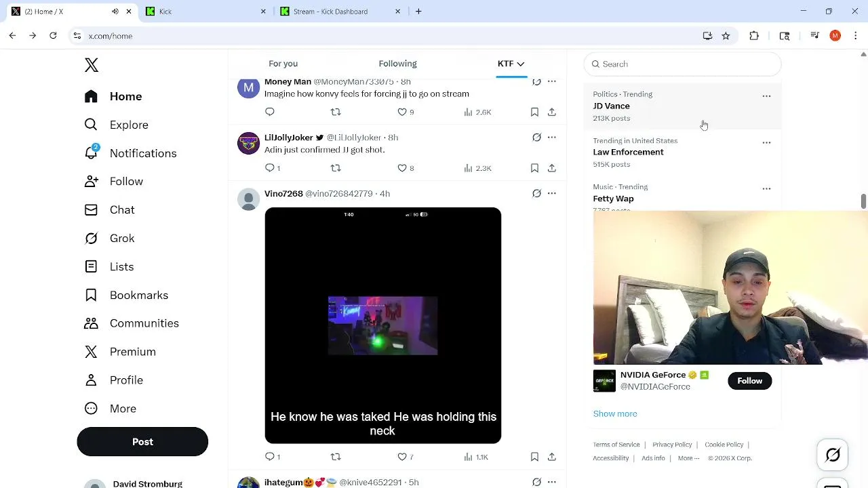The width and height of the screenshot is (868, 488).
Task: Open Notifications with bell icon
Action: click(x=130, y=153)
